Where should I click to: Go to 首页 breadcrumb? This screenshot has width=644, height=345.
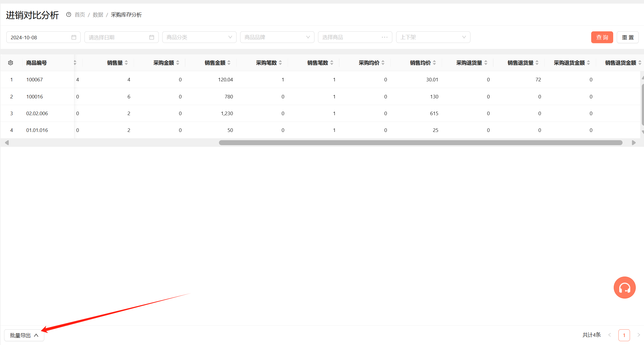click(x=80, y=15)
